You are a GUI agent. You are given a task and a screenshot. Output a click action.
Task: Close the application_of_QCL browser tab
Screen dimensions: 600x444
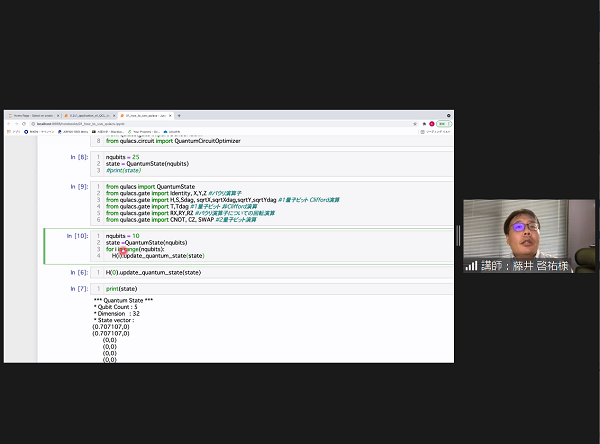[114, 116]
